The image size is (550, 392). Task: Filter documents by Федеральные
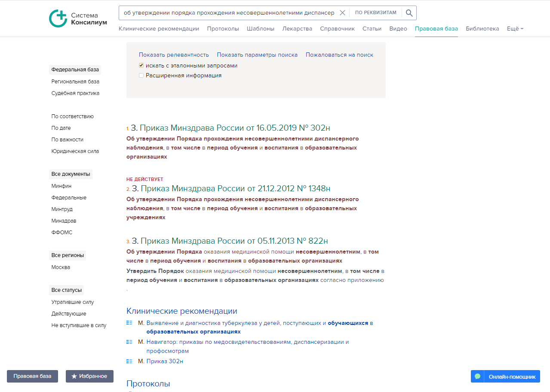69,197
